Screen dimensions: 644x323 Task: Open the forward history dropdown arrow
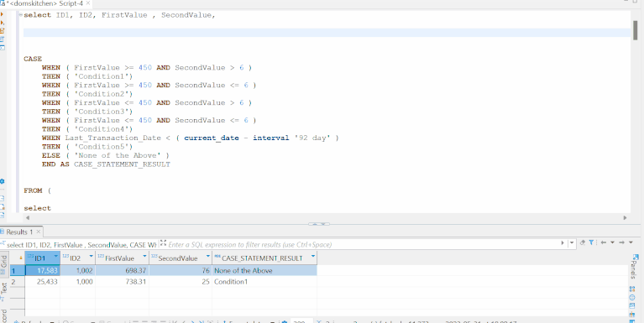(631, 242)
